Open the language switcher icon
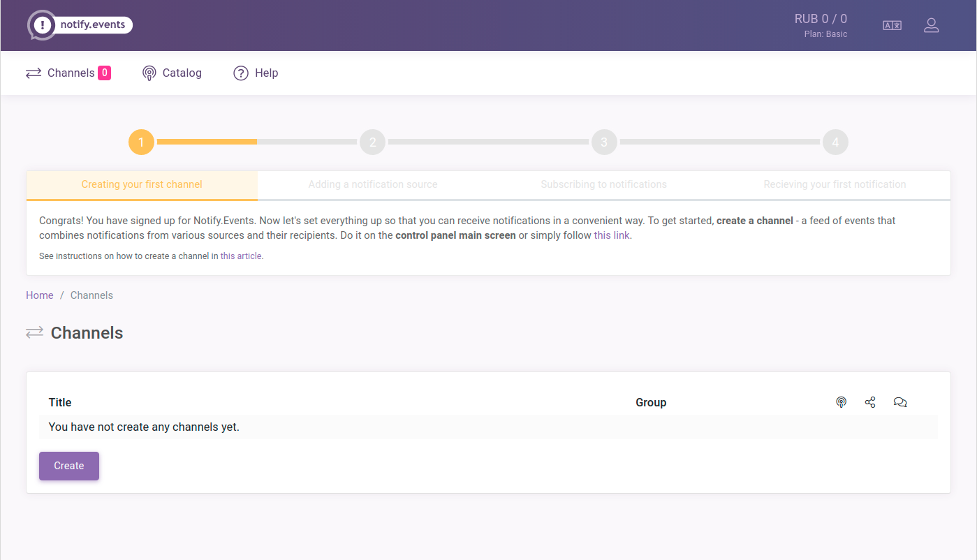This screenshot has height=560, width=977. (x=892, y=25)
